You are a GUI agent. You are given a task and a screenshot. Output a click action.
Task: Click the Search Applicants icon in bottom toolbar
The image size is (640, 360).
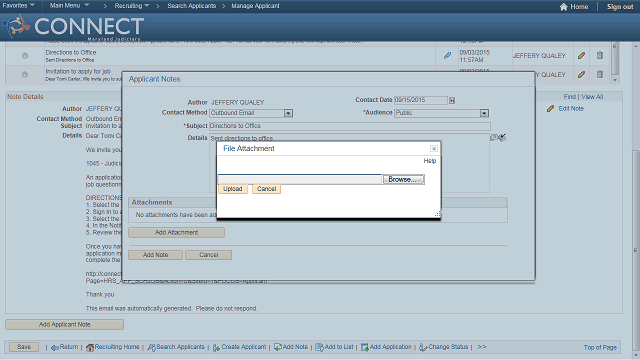pyautogui.click(x=151, y=347)
